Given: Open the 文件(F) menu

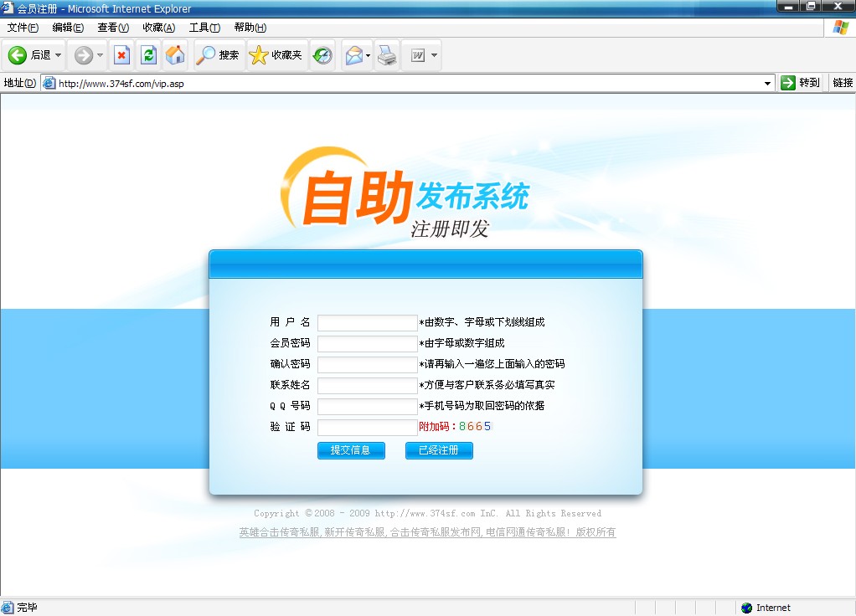Looking at the screenshot, I should click(23, 28).
